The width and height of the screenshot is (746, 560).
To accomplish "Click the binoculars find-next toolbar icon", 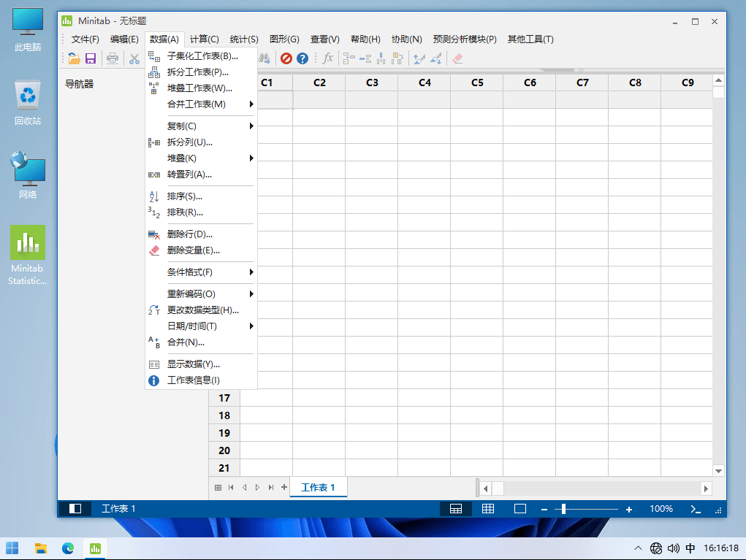I will (x=264, y=58).
